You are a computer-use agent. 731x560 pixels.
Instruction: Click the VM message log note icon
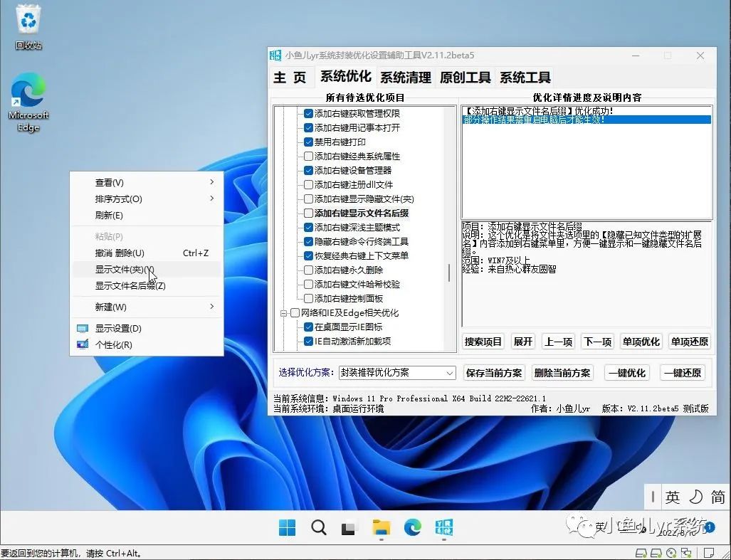point(710,554)
